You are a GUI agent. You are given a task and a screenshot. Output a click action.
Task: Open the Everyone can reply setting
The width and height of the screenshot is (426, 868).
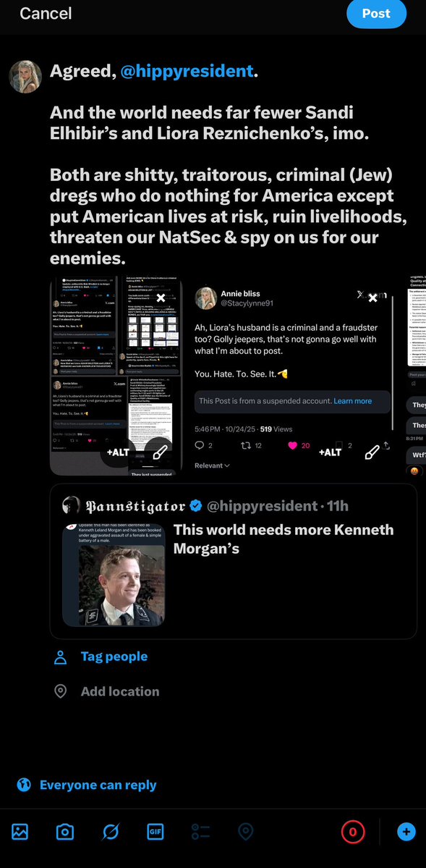[86, 785]
